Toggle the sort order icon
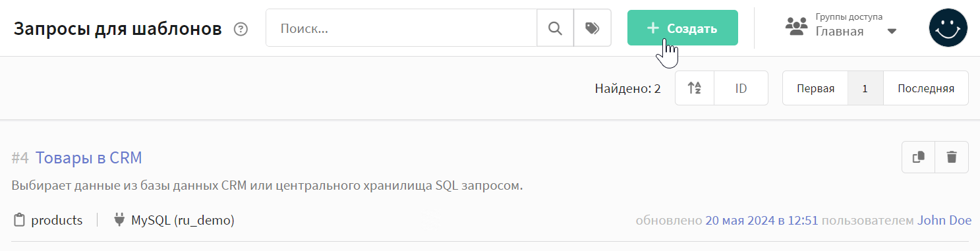Image resolution: width=980 pixels, height=251 pixels. pos(695,88)
